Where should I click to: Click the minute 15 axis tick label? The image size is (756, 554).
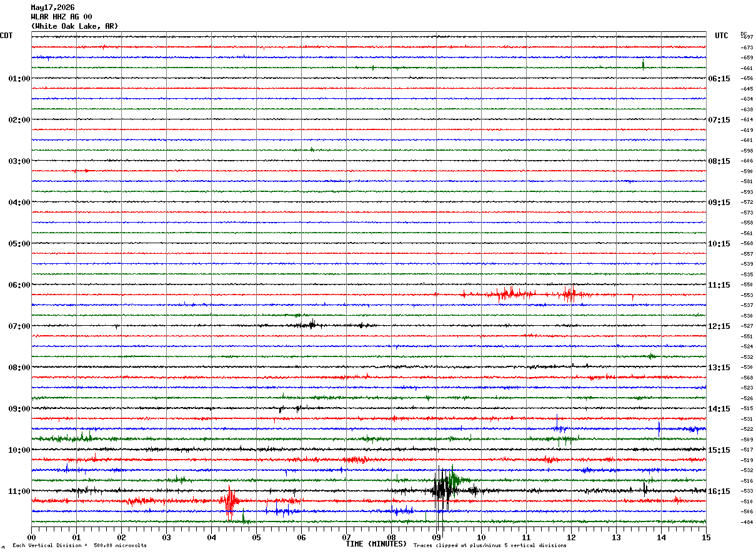tap(706, 537)
